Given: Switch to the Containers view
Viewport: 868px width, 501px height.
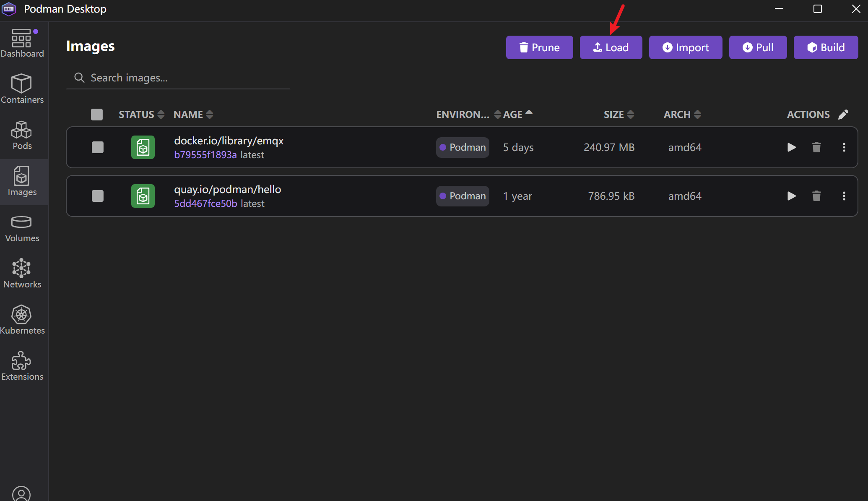Looking at the screenshot, I should (22, 89).
